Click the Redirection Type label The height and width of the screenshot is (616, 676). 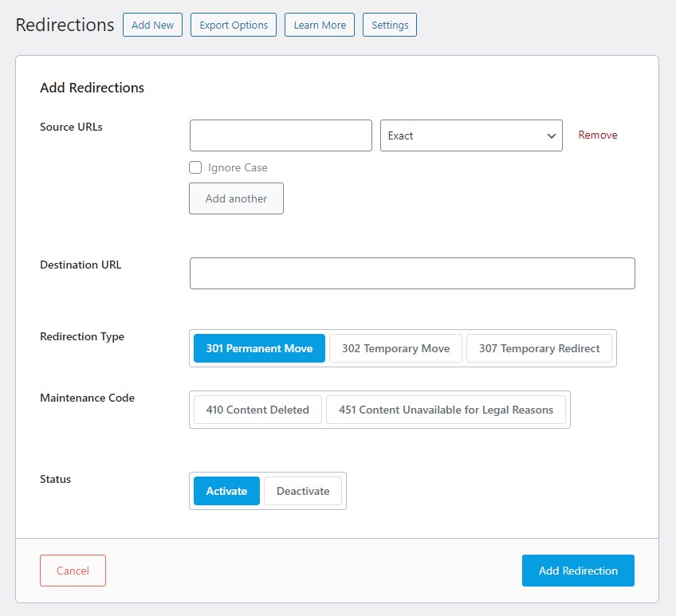(x=82, y=336)
